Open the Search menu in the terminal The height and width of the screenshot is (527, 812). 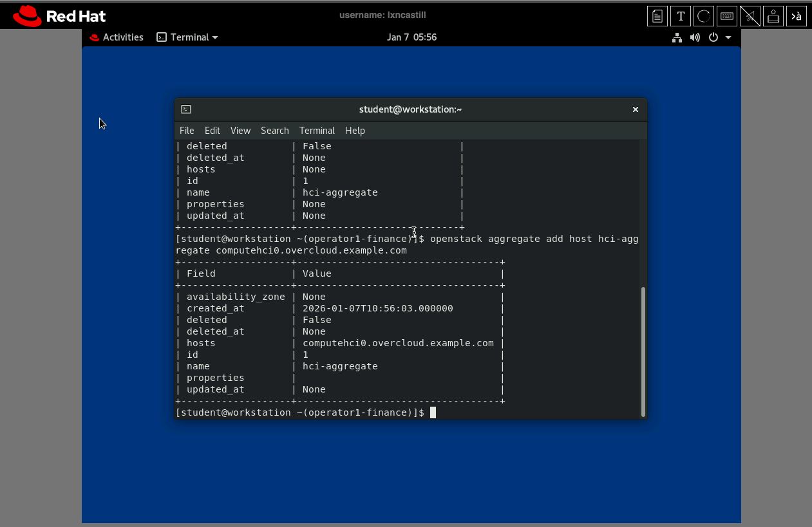click(x=274, y=130)
